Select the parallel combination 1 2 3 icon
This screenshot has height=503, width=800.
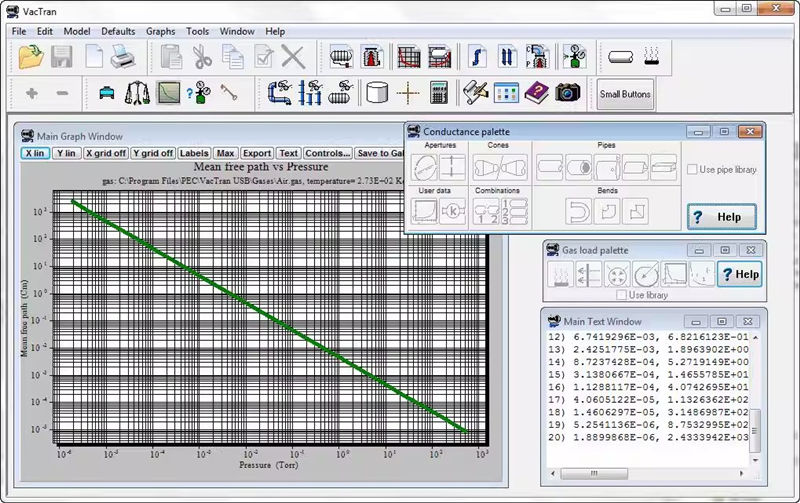coord(514,211)
